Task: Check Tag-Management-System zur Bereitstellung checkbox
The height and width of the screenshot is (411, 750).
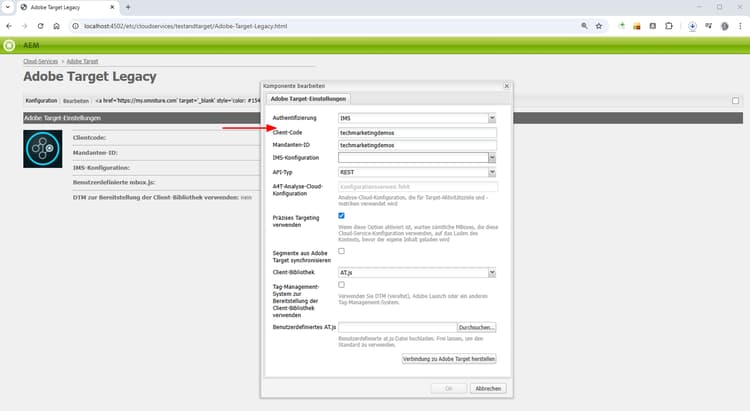Action: [342, 285]
